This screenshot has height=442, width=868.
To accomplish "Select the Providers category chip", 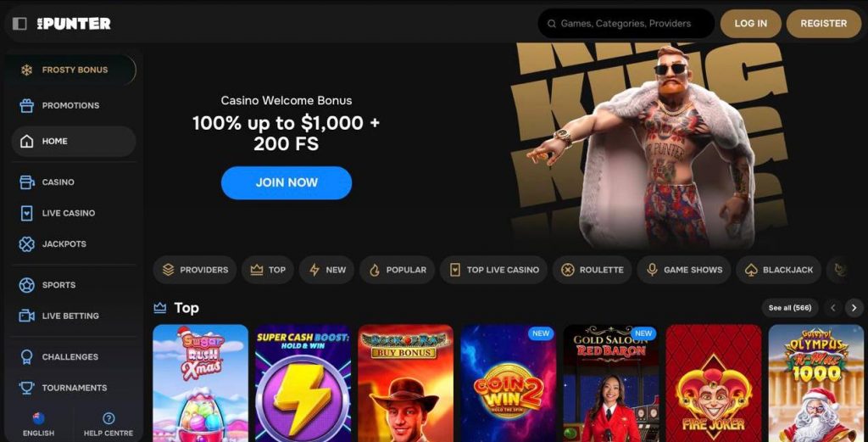I will pyautogui.click(x=195, y=270).
